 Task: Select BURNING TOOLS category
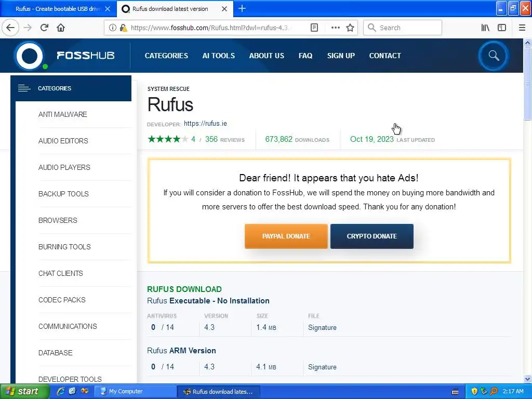(64, 247)
